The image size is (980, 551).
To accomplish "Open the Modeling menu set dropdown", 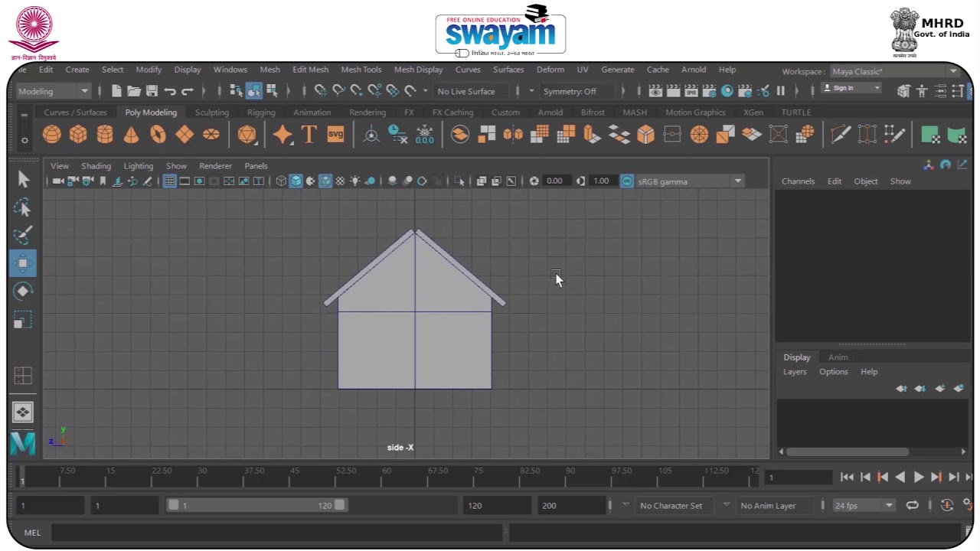I will pos(54,91).
